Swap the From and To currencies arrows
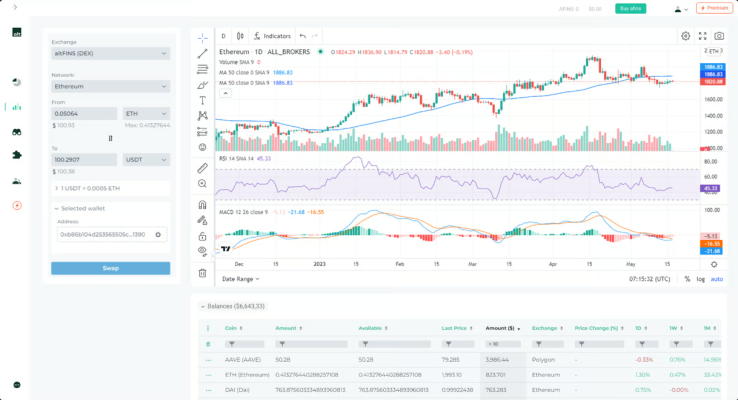Viewport: 738px width, 400px height. click(111, 138)
